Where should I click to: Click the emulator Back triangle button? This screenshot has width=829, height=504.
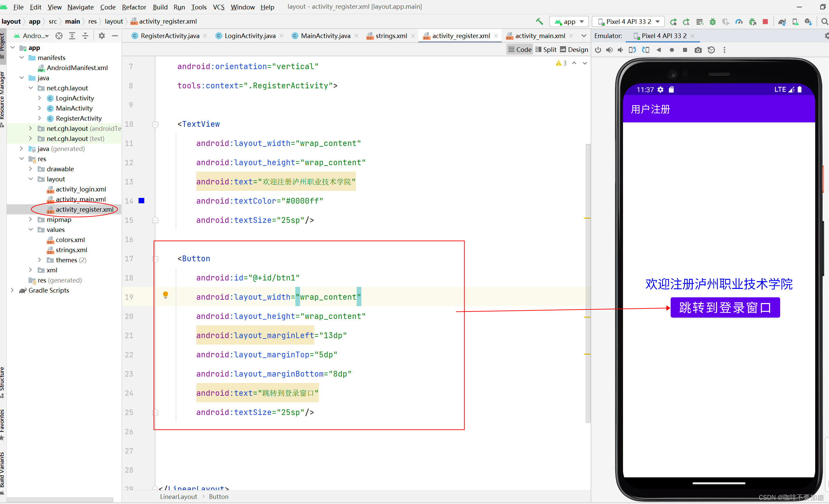tap(658, 50)
